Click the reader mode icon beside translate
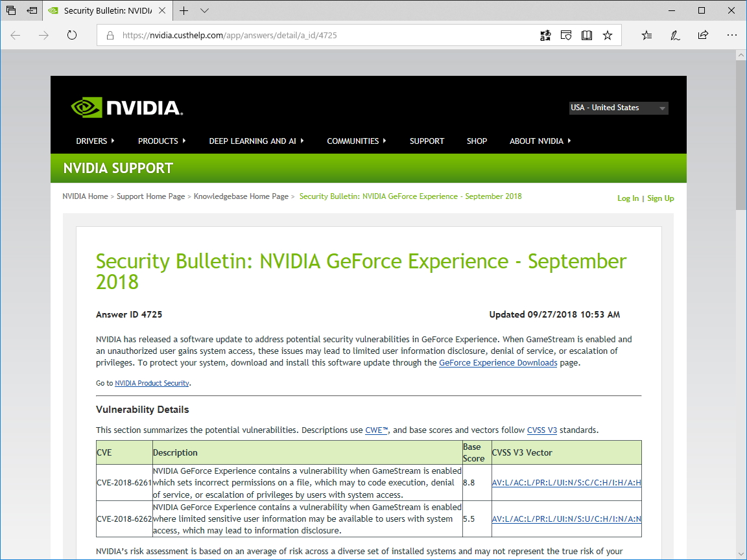747x560 pixels. (x=566, y=35)
